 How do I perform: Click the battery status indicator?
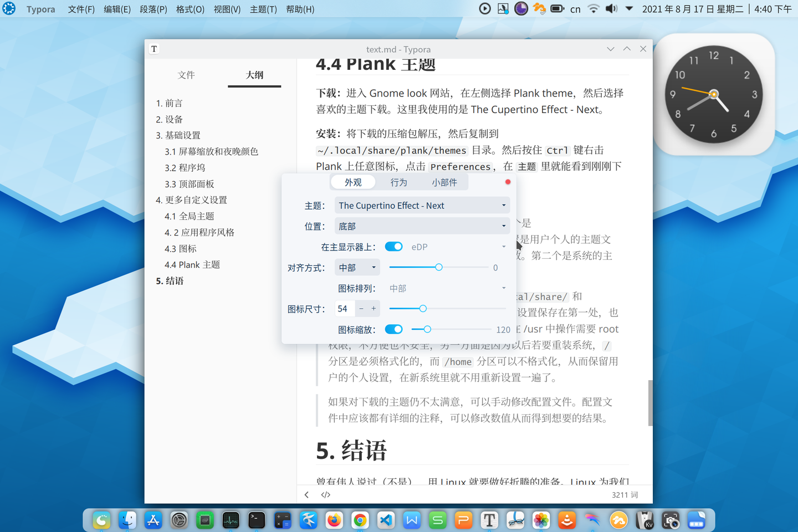(557, 9)
